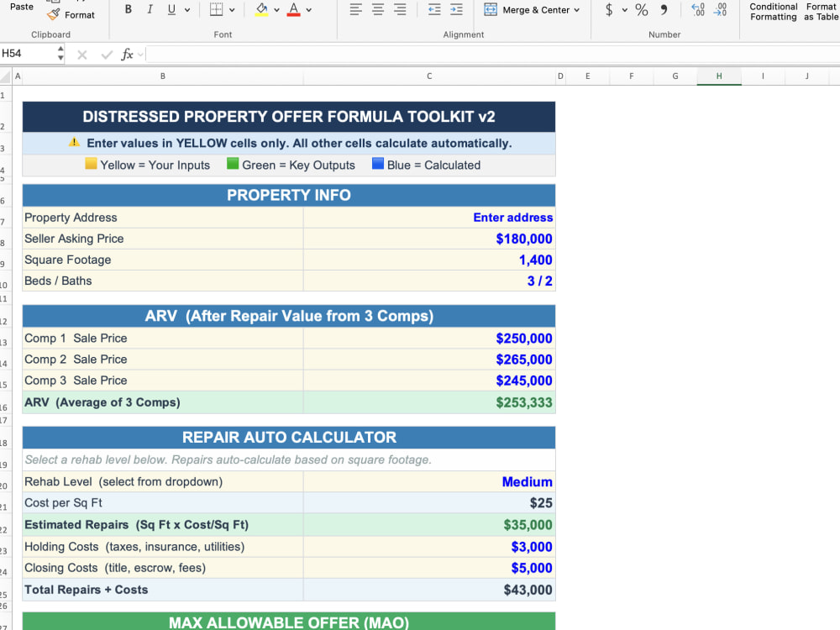Open Insert Function fx button
The width and height of the screenshot is (840, 630).
point(127,54)
